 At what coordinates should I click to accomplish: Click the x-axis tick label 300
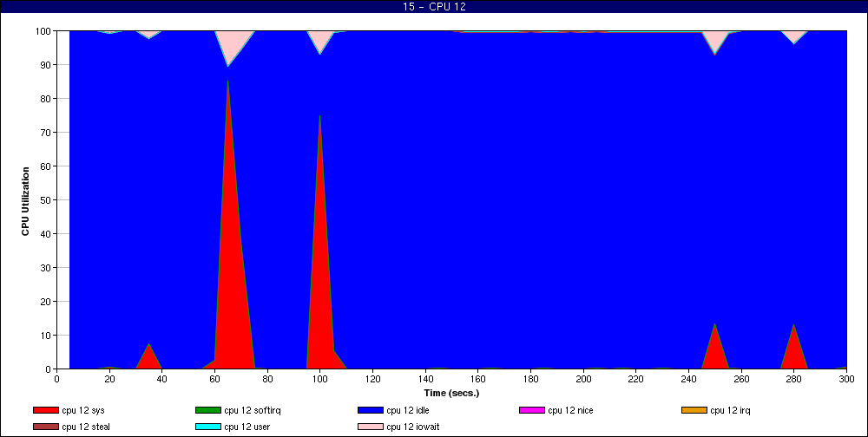pos(846,380)
